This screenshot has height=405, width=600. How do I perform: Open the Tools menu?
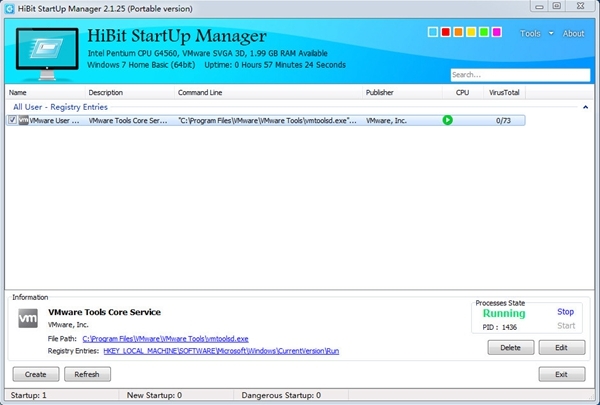click(x=530, y=34)
